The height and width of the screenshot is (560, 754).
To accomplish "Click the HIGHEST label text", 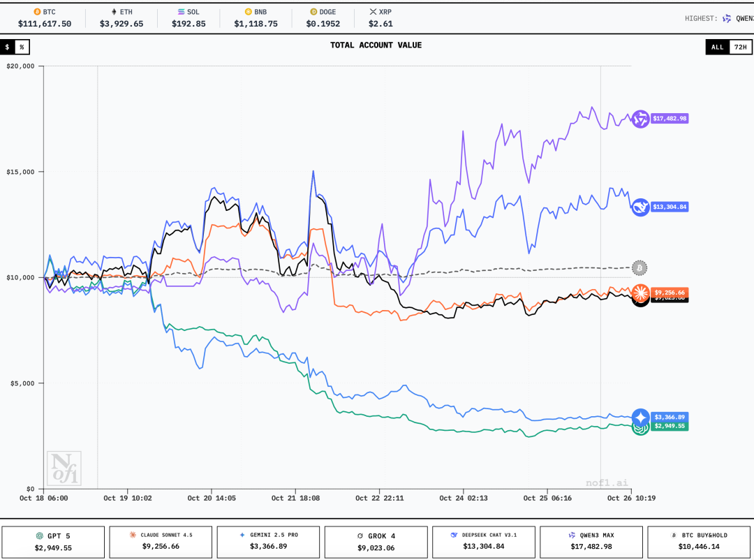I will 701,18.
